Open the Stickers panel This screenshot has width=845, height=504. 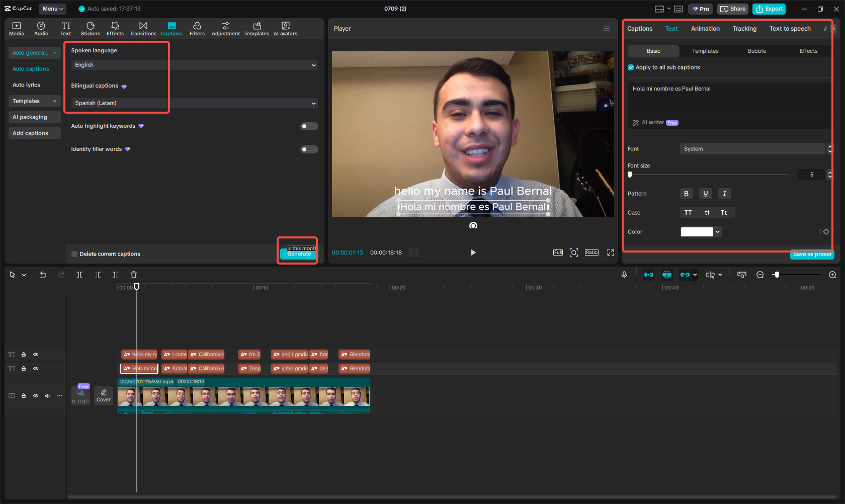(x=91, y=28)
